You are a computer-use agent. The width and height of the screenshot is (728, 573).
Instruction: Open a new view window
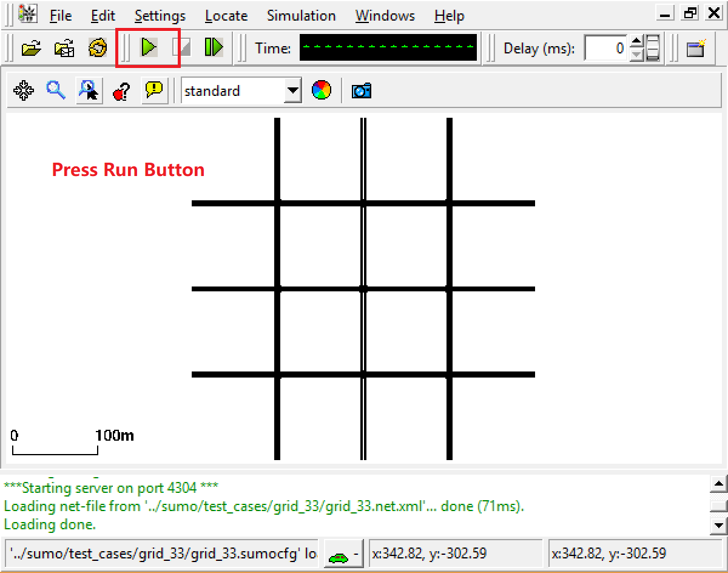pos(696,48)
